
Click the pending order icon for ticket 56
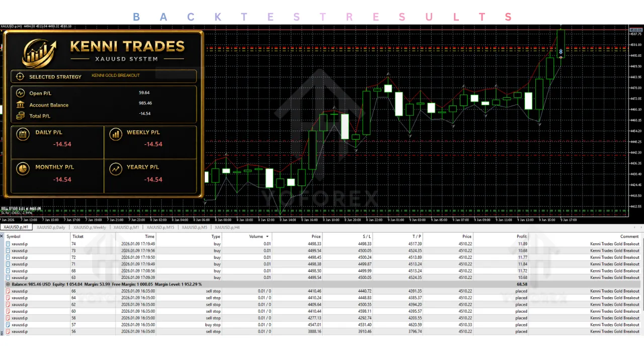pos(8,332)
